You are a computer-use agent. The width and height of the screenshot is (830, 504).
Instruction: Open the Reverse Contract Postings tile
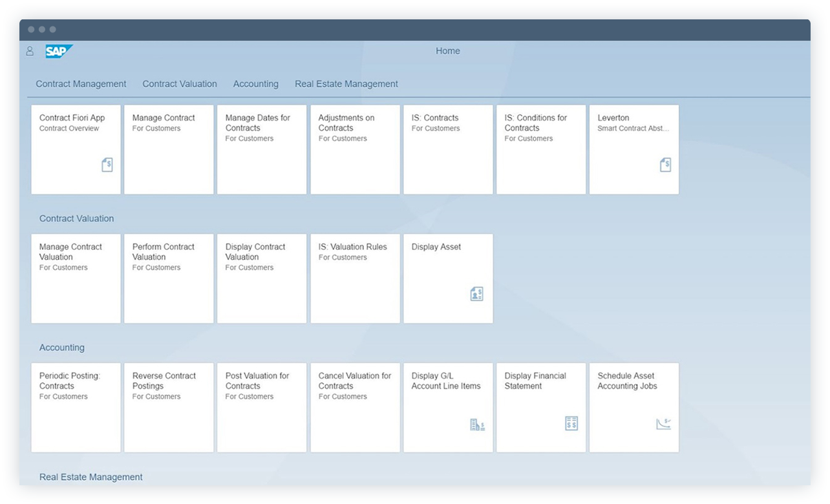click(x=168, y=407)
